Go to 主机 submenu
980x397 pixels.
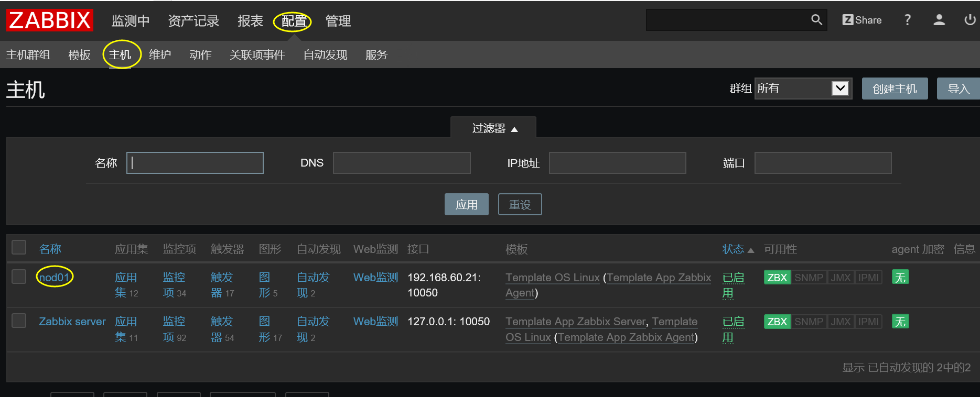[x=120, y=55]
